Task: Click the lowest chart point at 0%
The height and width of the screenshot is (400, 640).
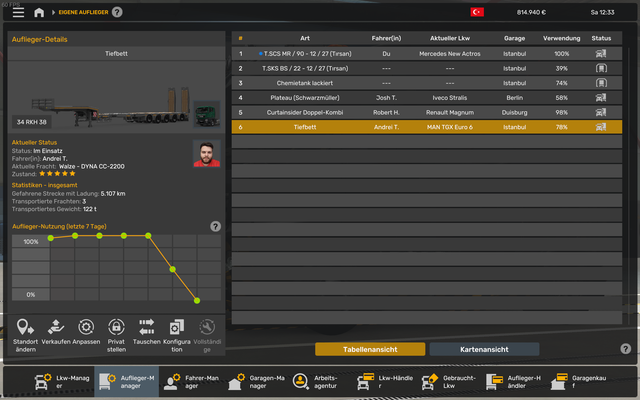Action: 197,301
